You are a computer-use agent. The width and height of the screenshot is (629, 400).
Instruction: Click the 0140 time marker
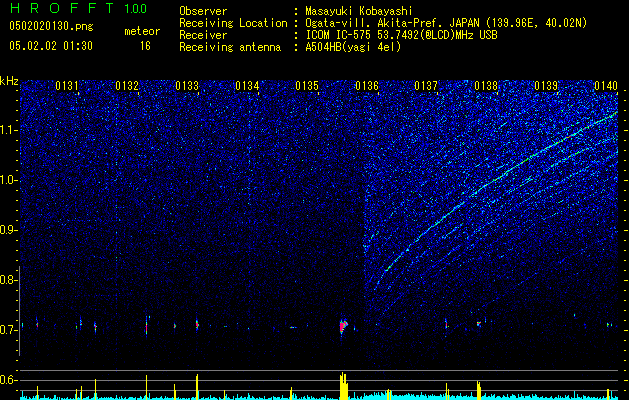pyautogui.click(x=606, y=86)
